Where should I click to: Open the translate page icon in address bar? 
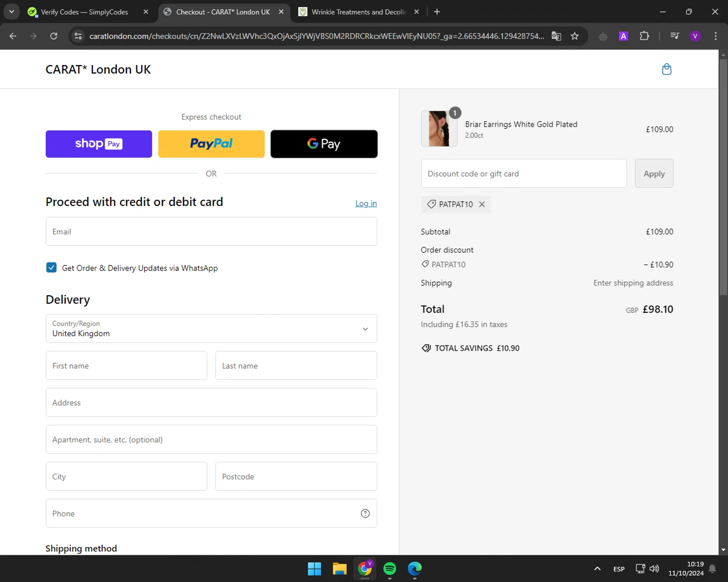pyautogui.click(x=557, y=36)
